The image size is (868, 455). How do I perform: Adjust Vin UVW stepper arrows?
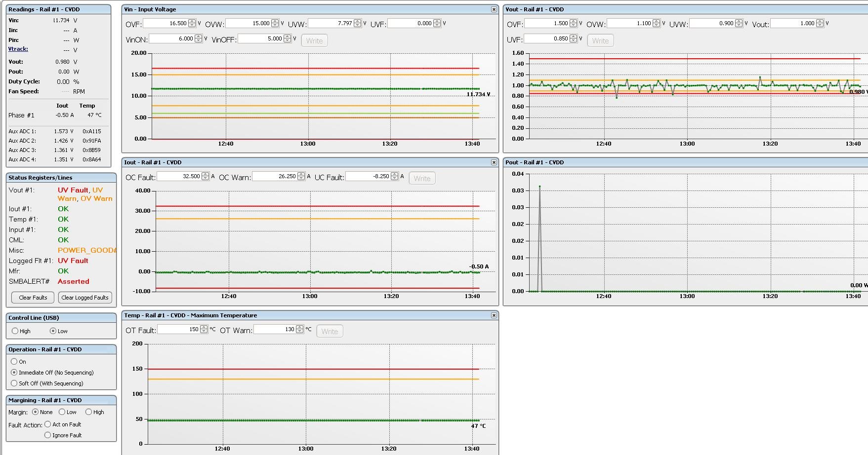(358, 23)
